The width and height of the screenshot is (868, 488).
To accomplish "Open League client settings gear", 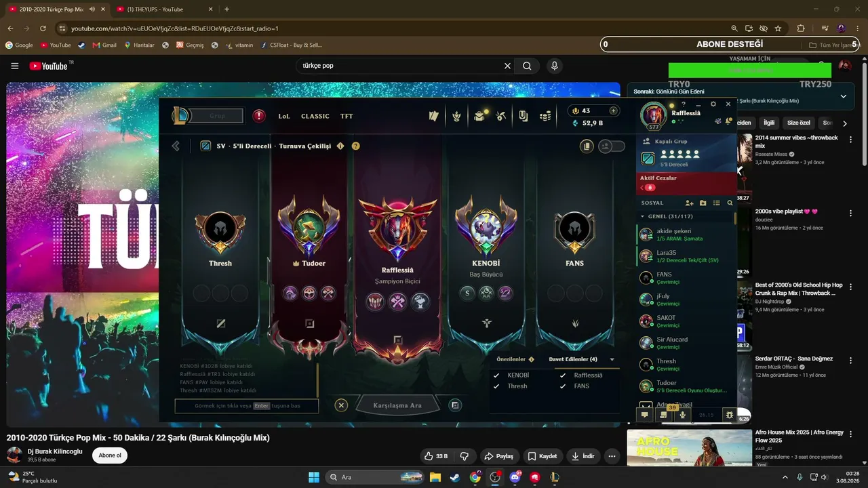I will [x=713, y=104].
